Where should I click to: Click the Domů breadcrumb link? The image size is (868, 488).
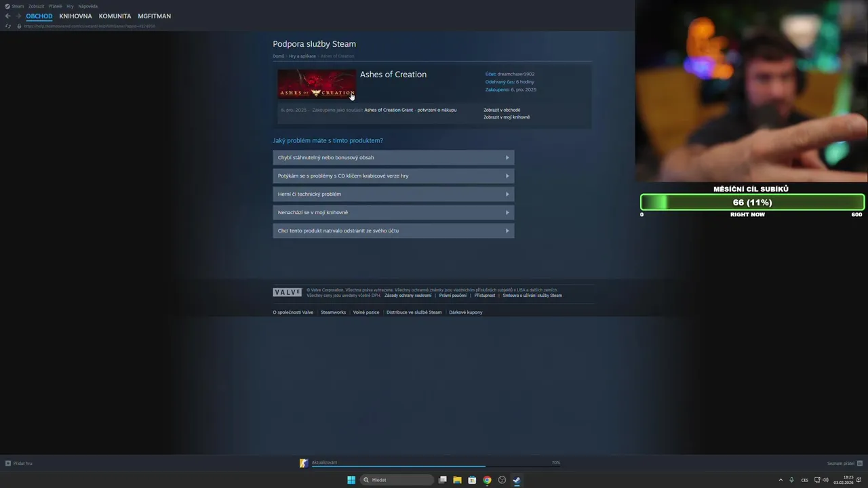click(x=278, y=56)
